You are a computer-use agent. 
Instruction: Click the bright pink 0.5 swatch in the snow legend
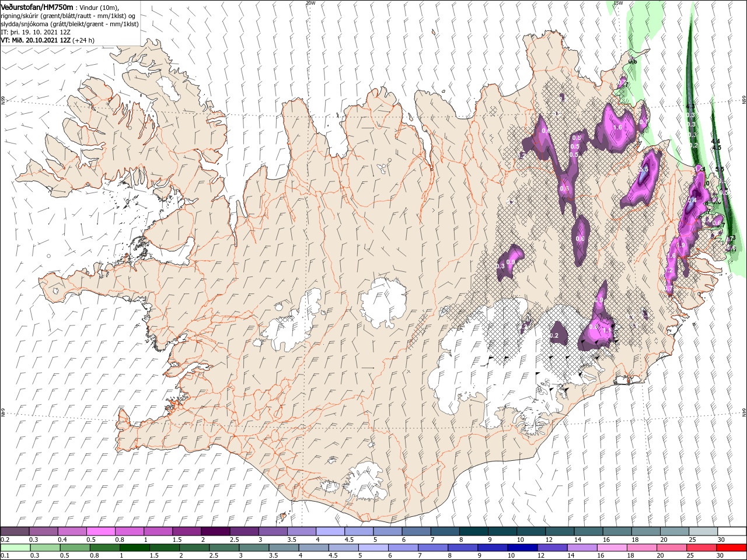pos(100,531)
